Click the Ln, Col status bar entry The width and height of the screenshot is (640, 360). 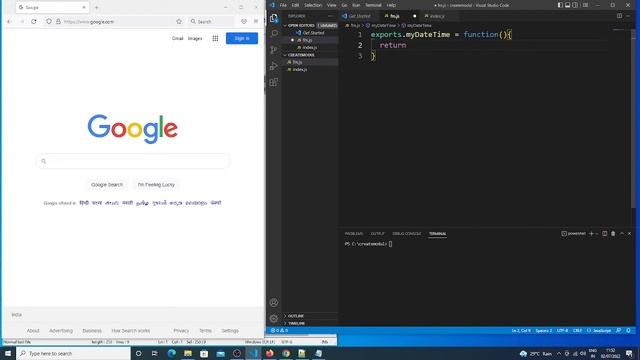coord(521,330)
